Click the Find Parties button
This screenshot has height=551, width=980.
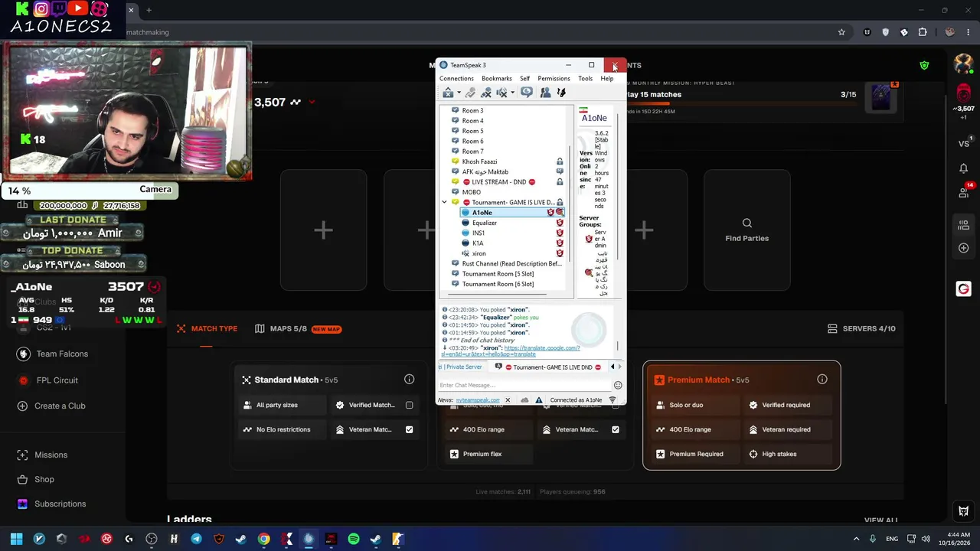[746, 230]
